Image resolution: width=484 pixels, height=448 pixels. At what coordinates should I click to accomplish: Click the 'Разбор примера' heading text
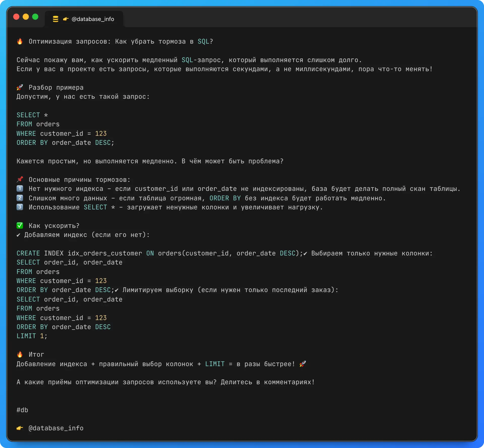pos(56,88)
